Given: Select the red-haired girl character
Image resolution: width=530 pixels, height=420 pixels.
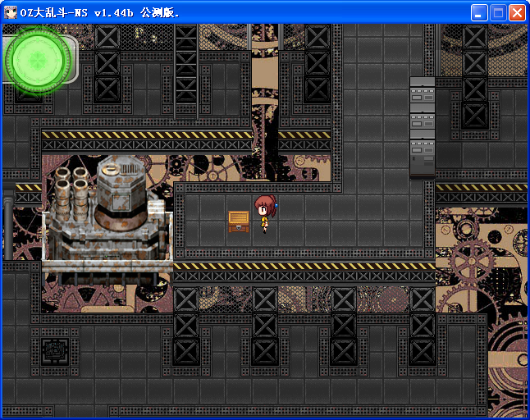Looking at the screenshot, I should click(266, 213).
